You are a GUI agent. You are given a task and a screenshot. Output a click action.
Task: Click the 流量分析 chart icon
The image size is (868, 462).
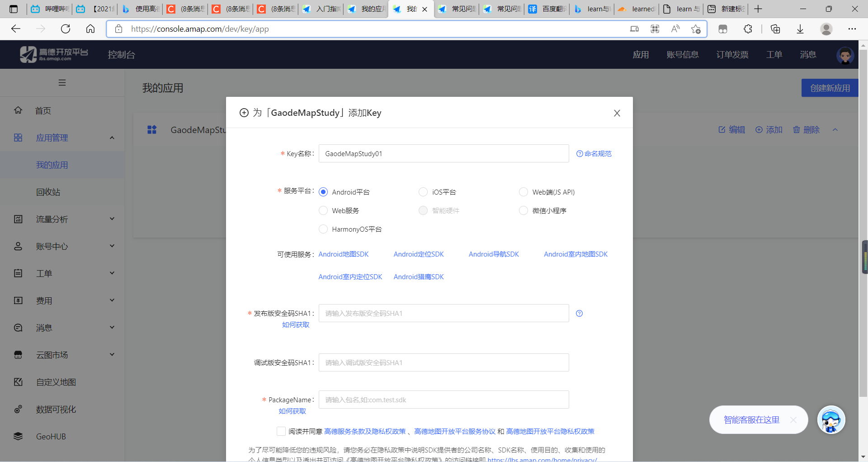18,219
